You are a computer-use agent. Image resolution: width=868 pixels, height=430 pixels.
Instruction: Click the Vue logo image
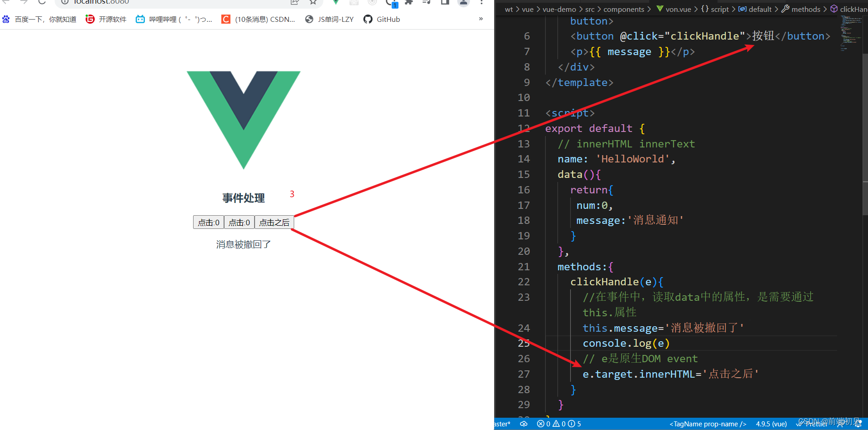244,120
